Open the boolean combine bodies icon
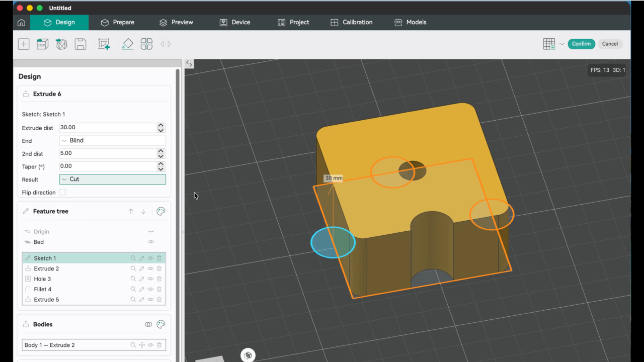 click(148, 324)
